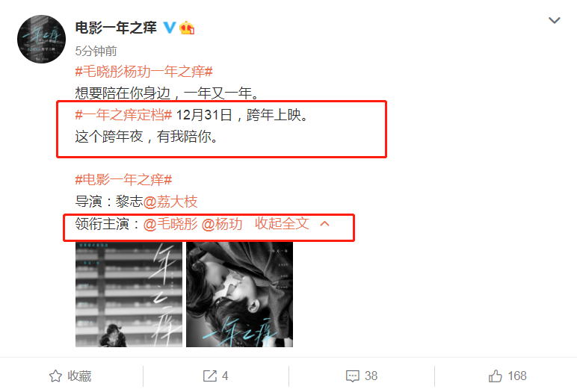This screenshot has height=392, width=577.
Task: Click the collapse arrow after 收起全文
Action: click(x=324, y=223)
